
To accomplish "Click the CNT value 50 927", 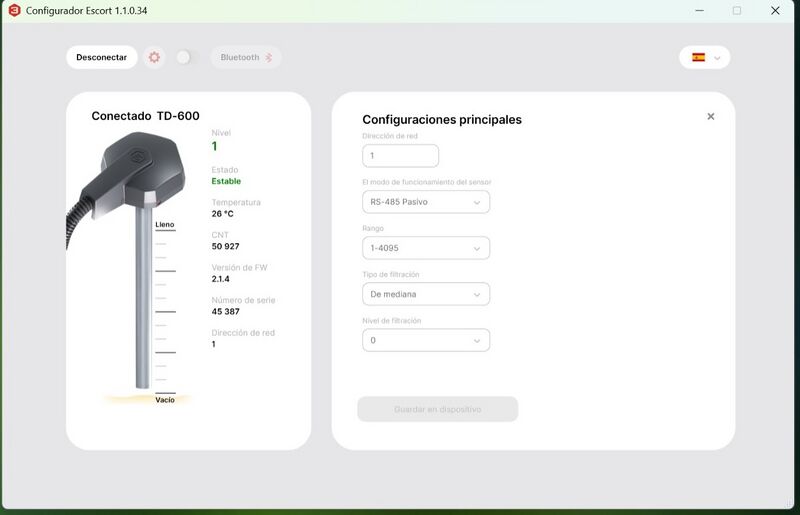I will pyautogui.click(x=226, y=246).
